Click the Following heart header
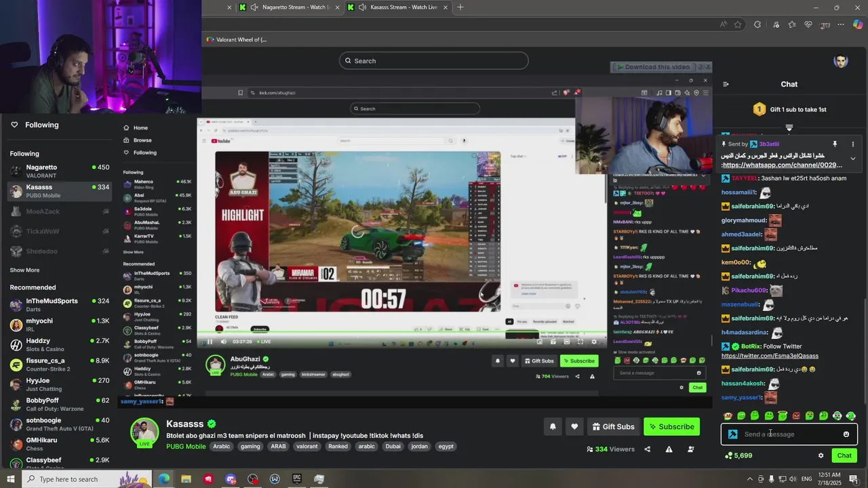The width and height of the screenshot is (868, 488). [x=34, y=125]
